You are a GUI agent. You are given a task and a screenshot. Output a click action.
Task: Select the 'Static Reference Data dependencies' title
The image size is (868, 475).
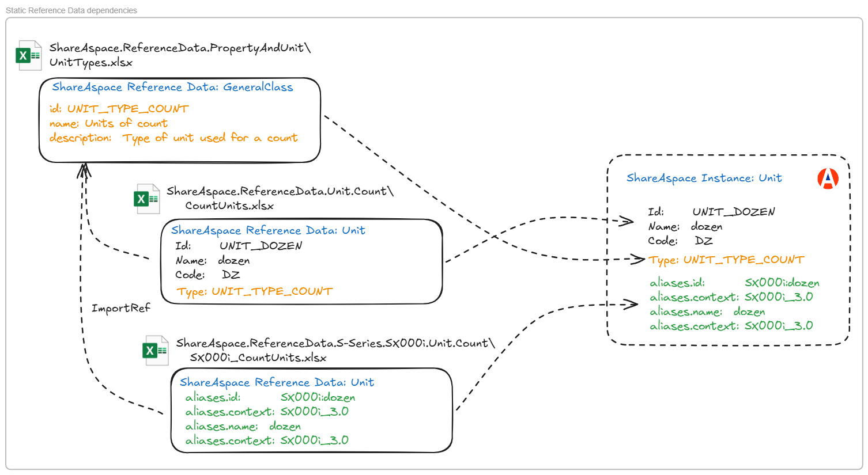coord(71,10)
